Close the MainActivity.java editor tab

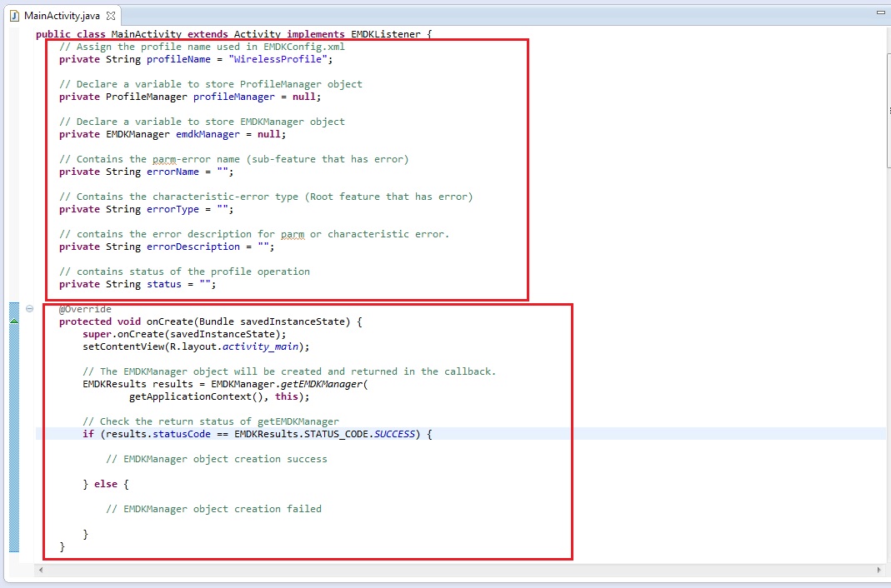[x=112, y=15]
